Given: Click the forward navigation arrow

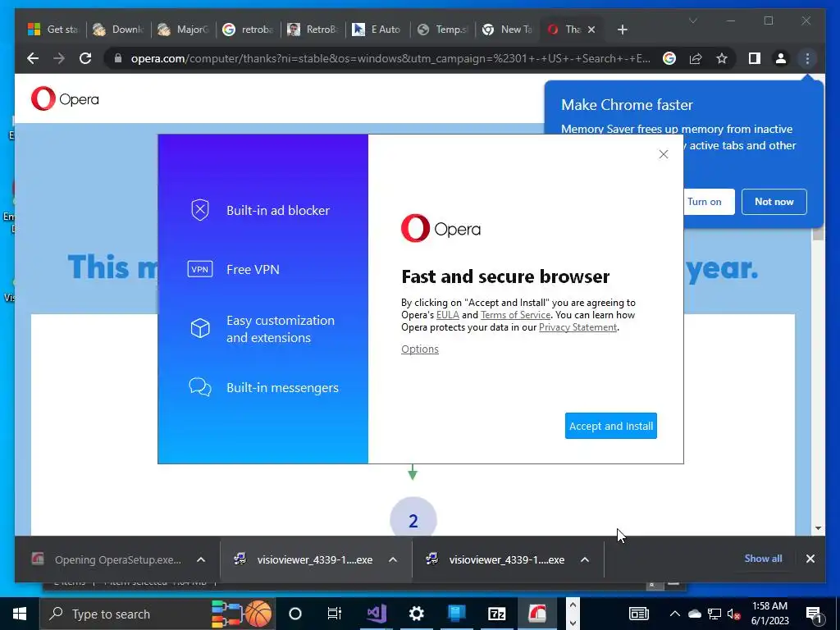Looking at the screenshot, I should click(59, 58).
